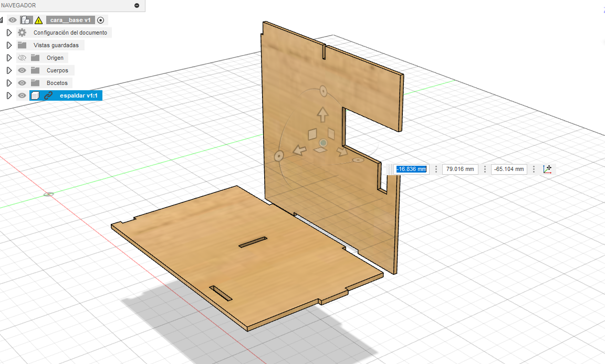Expand the Vistas guardadas node
This screenshot has width=605, height=364.
[9, 45]
